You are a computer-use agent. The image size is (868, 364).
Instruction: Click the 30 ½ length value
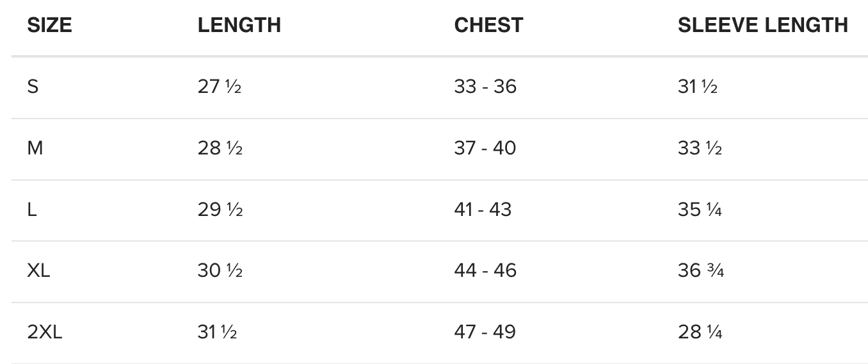(x=220, y=270)
